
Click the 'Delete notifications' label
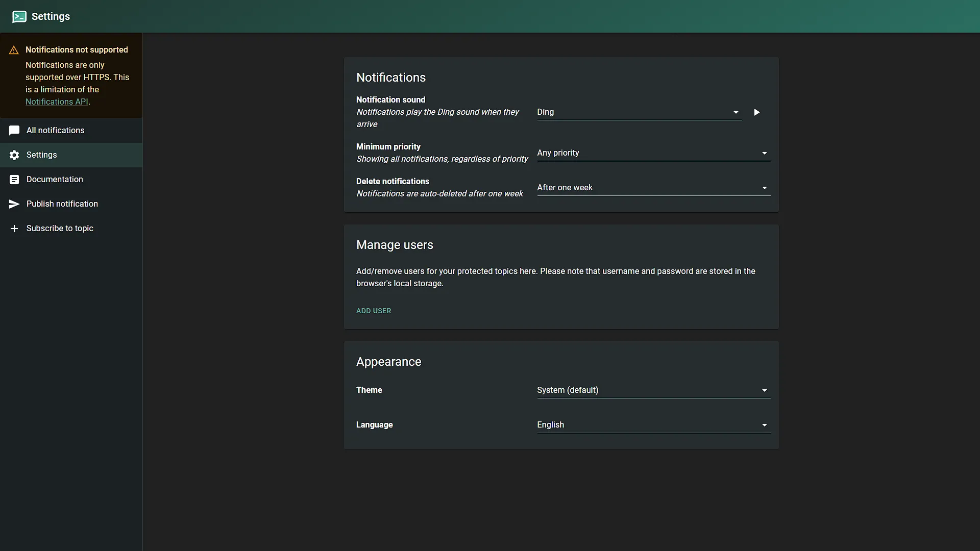click(393, 182)
